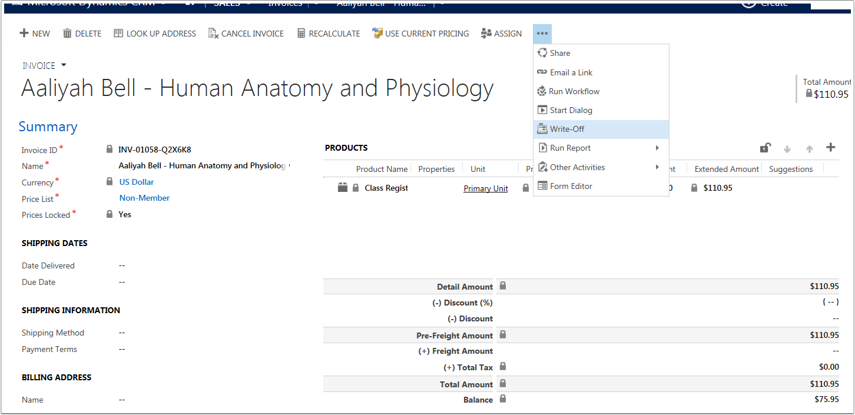Click the Name field value
Image resolution: width=855 pixels, height=415 pixels.
(204, 166)
